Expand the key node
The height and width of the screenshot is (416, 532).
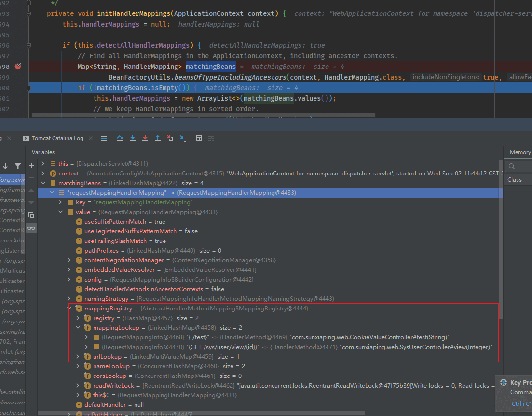(x=60, y=202)
